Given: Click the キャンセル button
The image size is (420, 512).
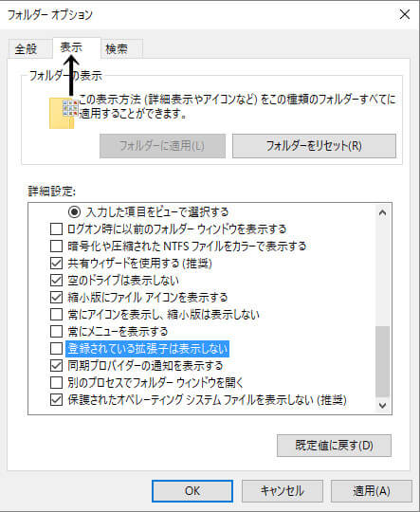Looking at the screenshot, I should (283, 491).
